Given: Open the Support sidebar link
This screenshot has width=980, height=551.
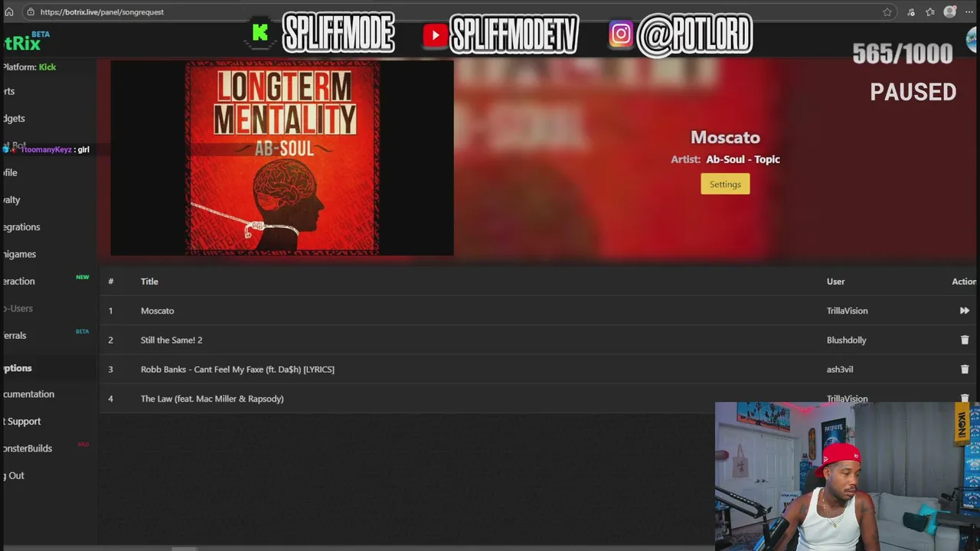Looking at the screenshot, I should coord(21,422).
